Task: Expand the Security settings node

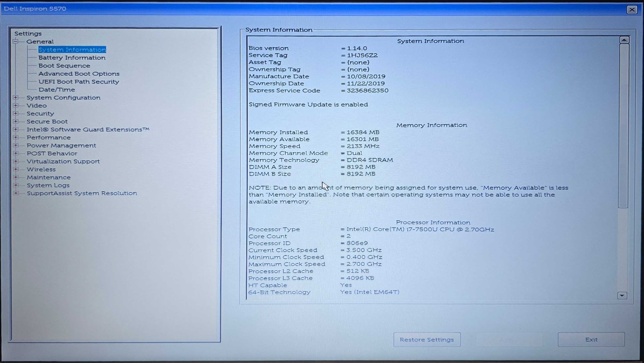Action: (x=15, y=113)
